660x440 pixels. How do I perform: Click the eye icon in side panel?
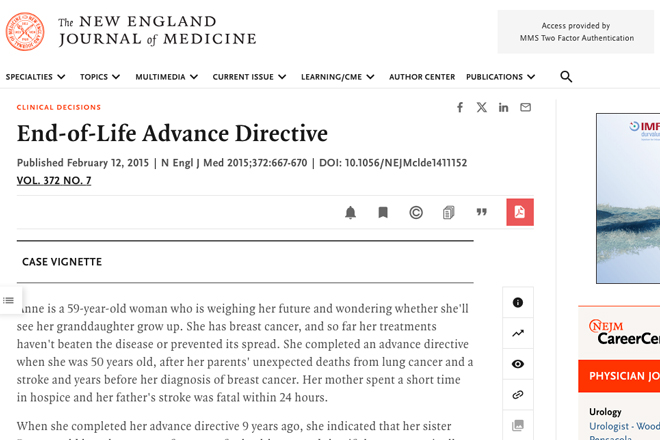point(518,364)
